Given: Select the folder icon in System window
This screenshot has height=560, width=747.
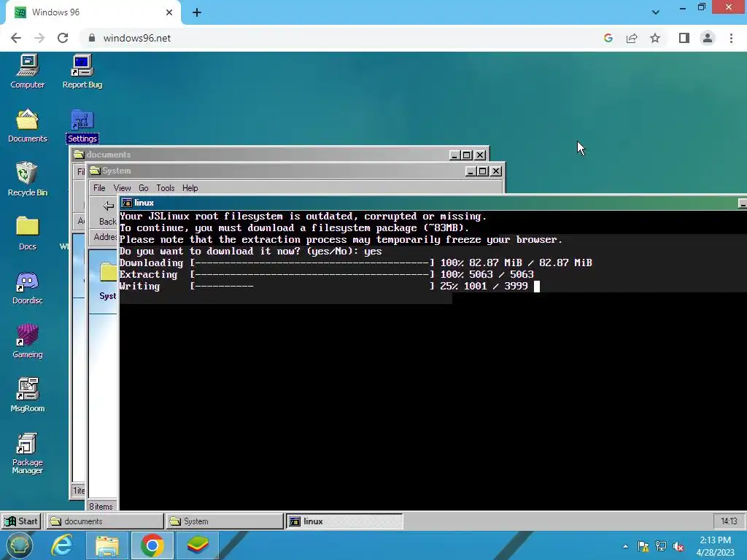Looking at the screenshot, I should [109, 273].
